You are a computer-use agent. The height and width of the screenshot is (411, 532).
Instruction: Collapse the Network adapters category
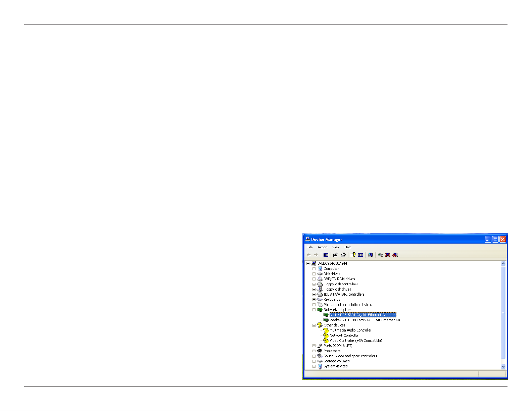314,310
